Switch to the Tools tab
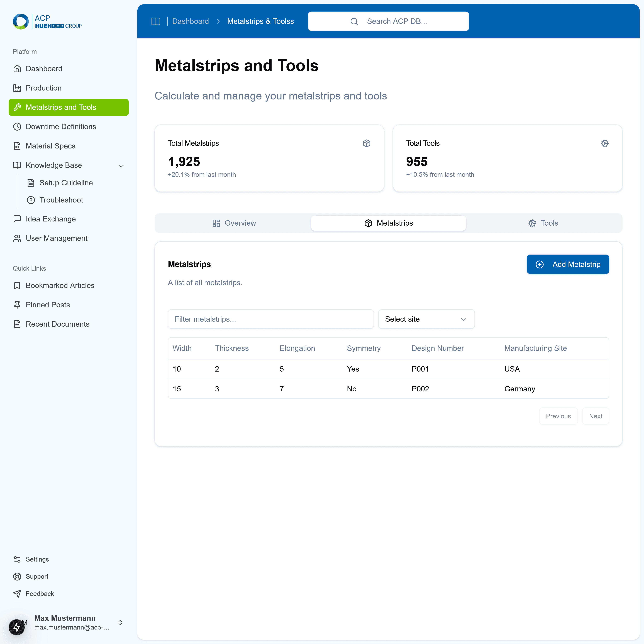Viewport: 644px width, 644px height. tap(543, 223)
